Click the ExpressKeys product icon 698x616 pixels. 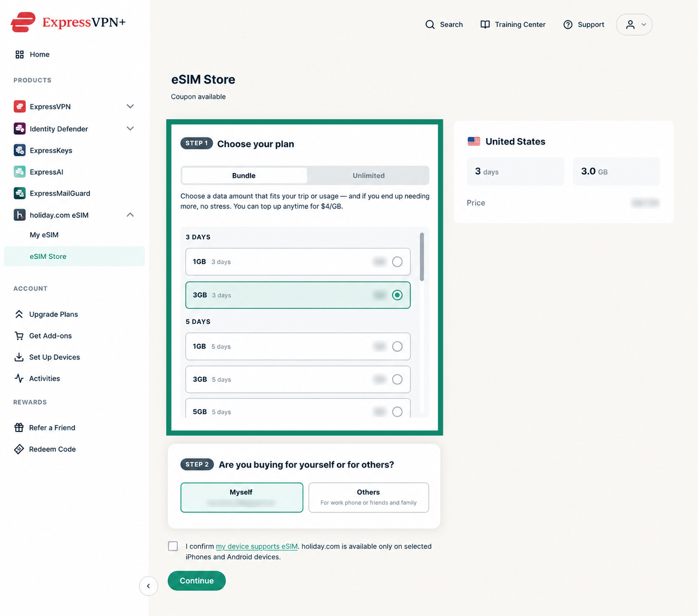19,150
